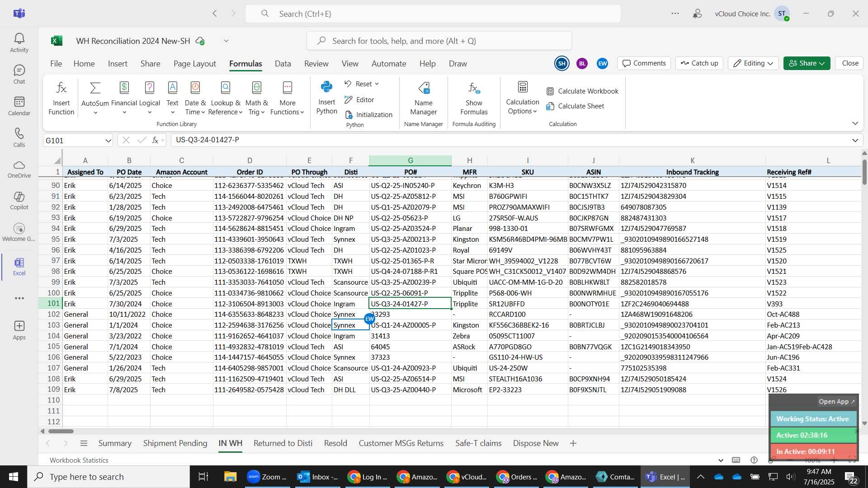Click Calculate Sheet
Image resolution: width=868 pixels, height=488 pixels.
575,106
